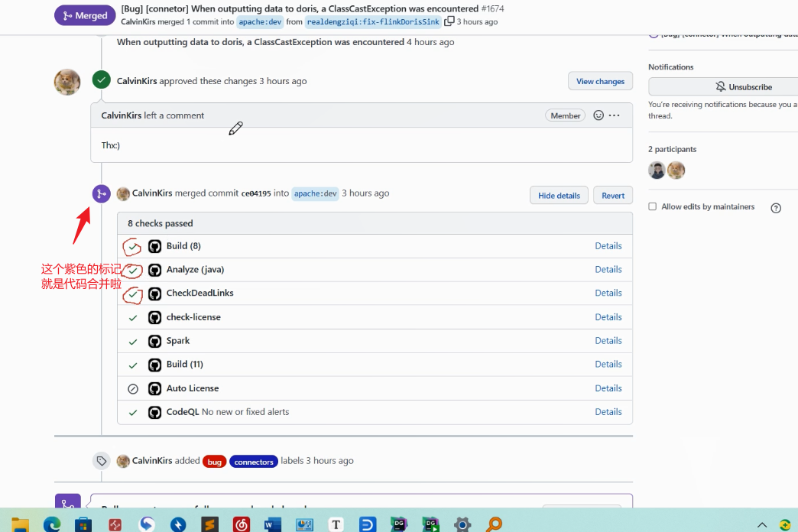The image size is (798, 532).
Task: Click the Unsubscribe notifications button
Action: 744,87
